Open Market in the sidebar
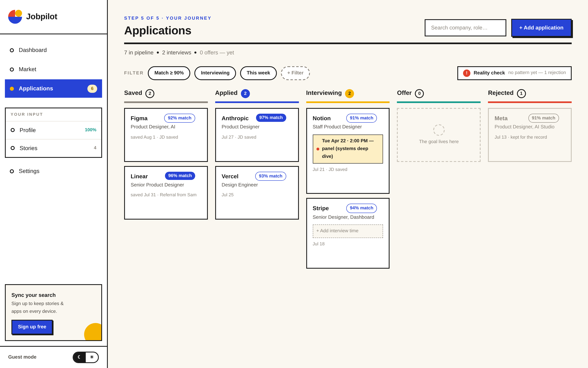 coord(53,69)
